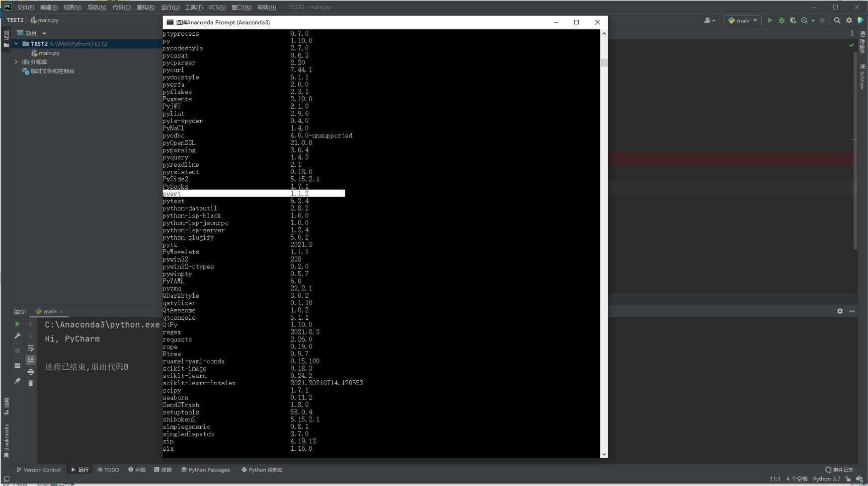
Task: Toggle scroll to end in console output
Action: coord(30,359)
